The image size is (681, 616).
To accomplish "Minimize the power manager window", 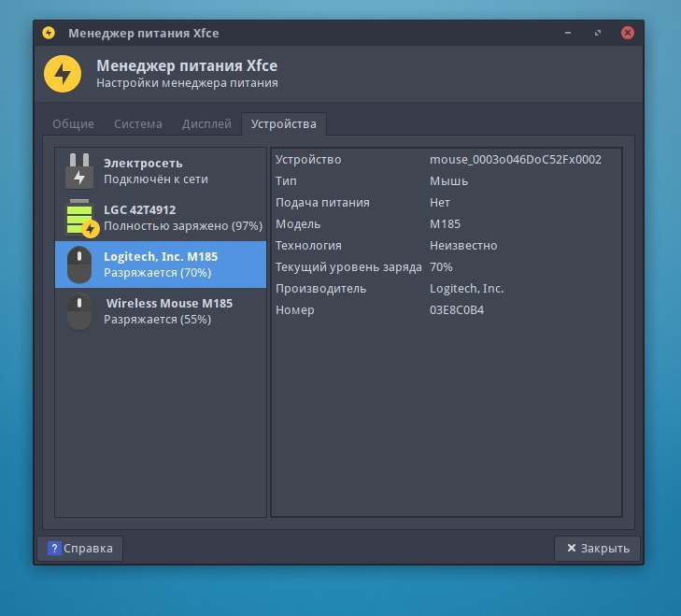I will 568,33.
